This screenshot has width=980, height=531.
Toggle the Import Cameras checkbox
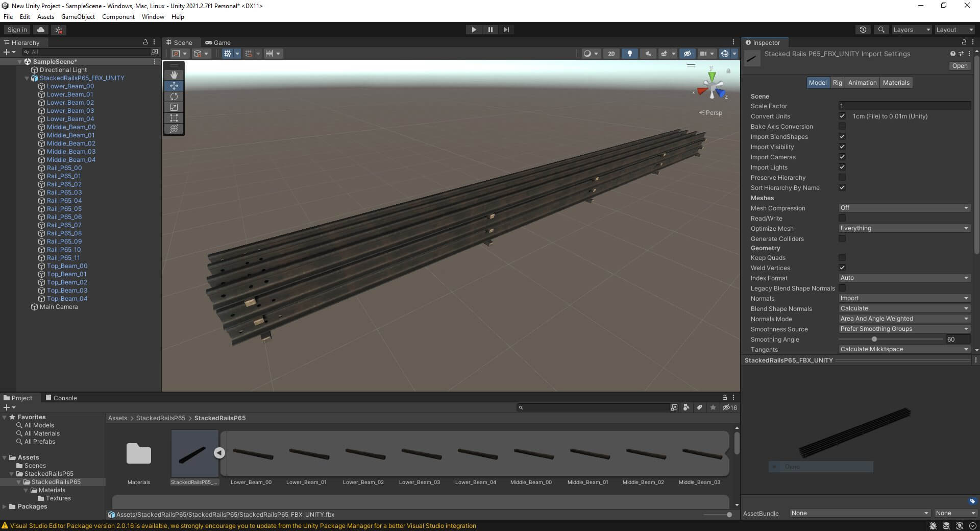pos(842,157)
